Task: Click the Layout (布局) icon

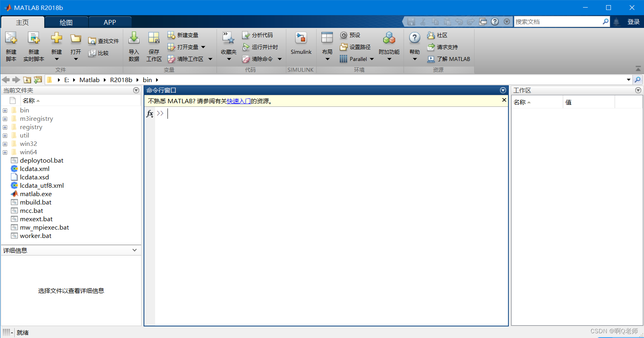Action: [x=327, y=38]
